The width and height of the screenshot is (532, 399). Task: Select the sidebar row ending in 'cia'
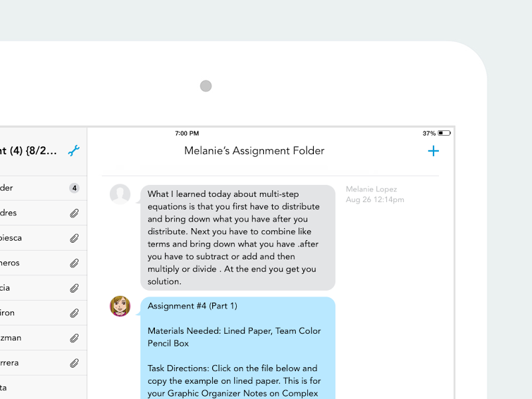43,288
